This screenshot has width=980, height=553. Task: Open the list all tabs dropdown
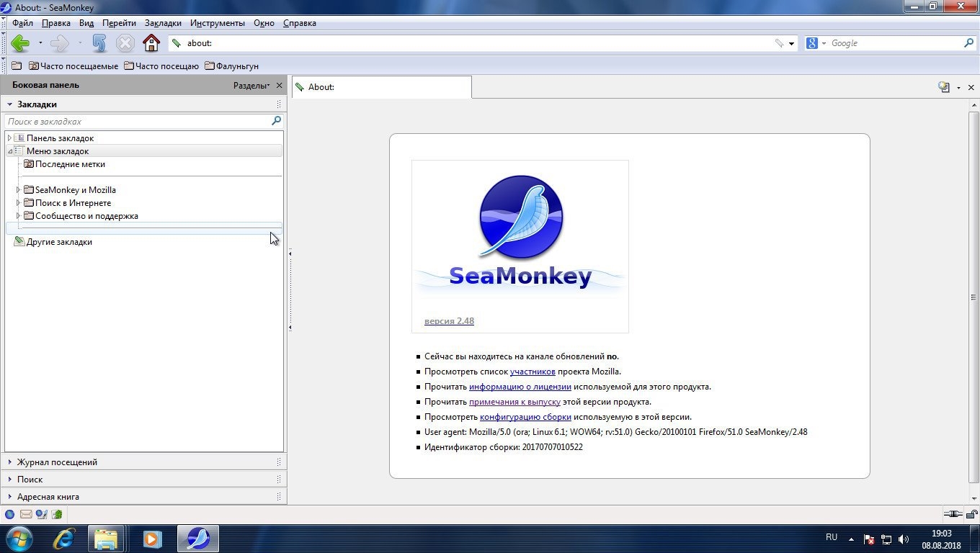click(x=958, y=88)
